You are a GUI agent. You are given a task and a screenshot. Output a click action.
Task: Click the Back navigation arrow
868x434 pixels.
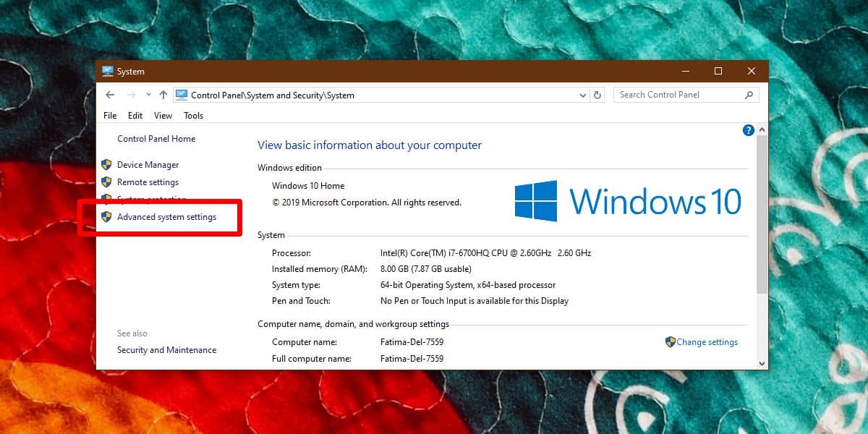coord(110,95)
